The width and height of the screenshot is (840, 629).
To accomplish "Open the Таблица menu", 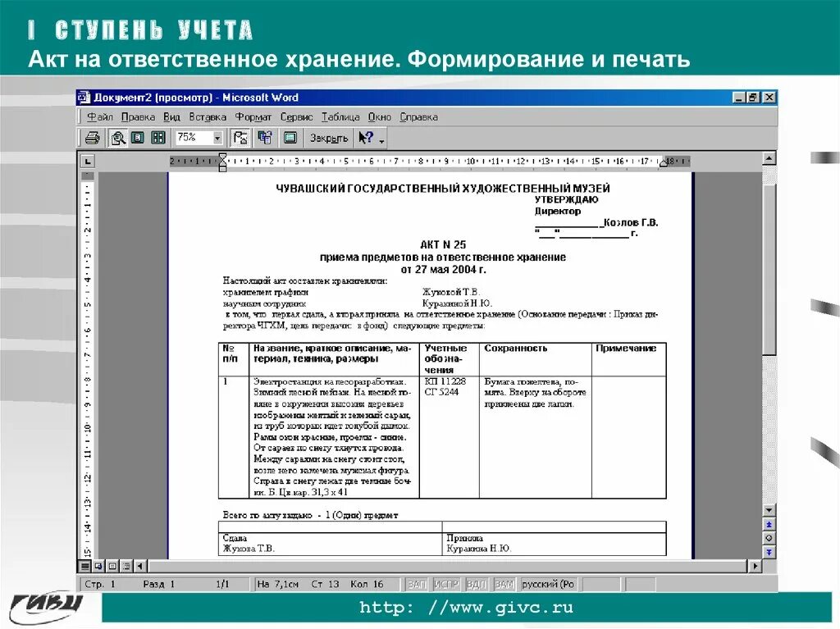I will click(x=340, y=116).
